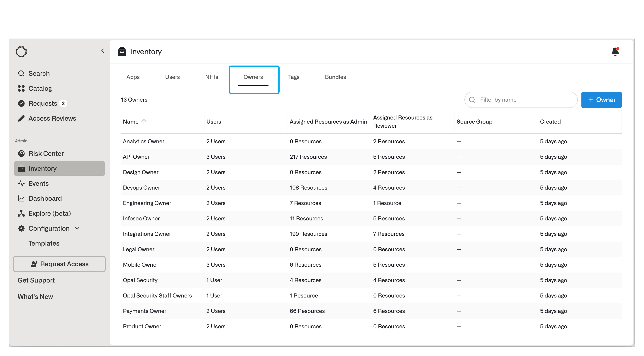Image resolution: width=644 pixels, height=356 pixels.
Task: Switch to the Apps tab
Action: point(133,77)
